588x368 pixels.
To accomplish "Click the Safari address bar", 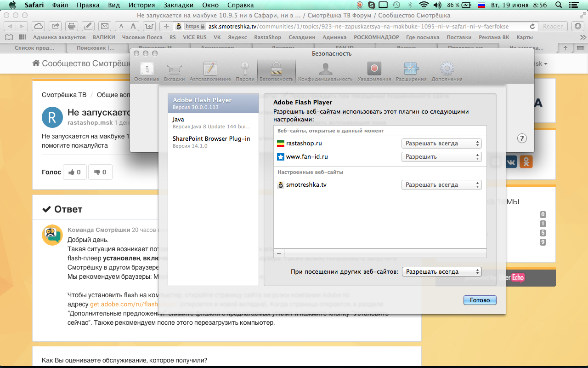I will (x=356, y=26).
